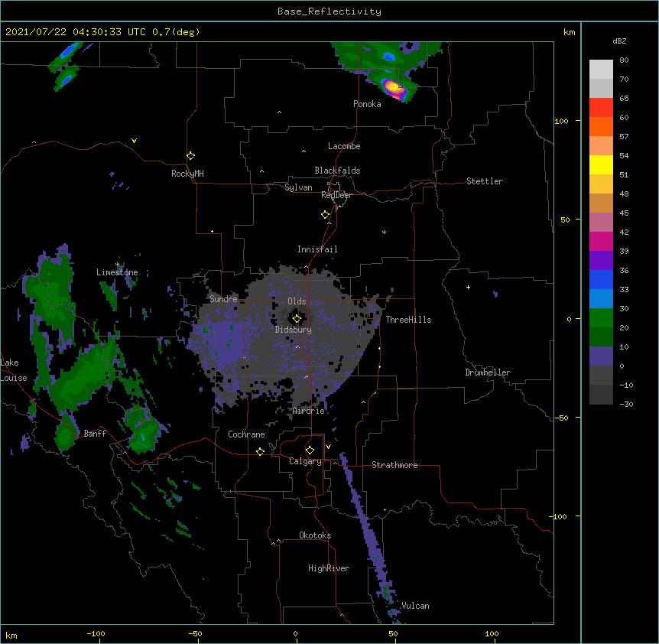Viewport: 659px width, 644px height.
Task: Click the Sylvan town label
Action: pyautogui.click(x=298, y=187)
